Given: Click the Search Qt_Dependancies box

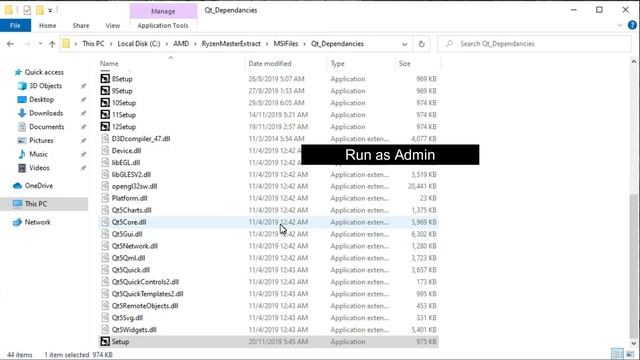Looking at the screenshot, I should (534, 44).
